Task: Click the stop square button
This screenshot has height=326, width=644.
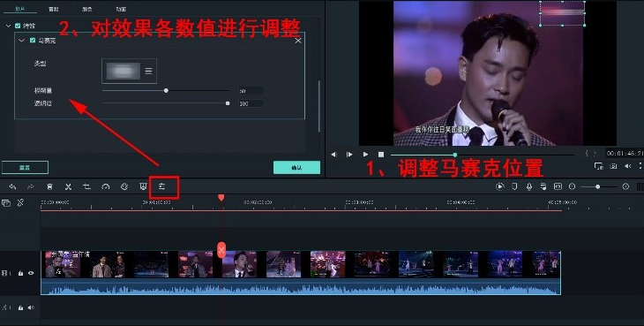Action: (381, 155)
